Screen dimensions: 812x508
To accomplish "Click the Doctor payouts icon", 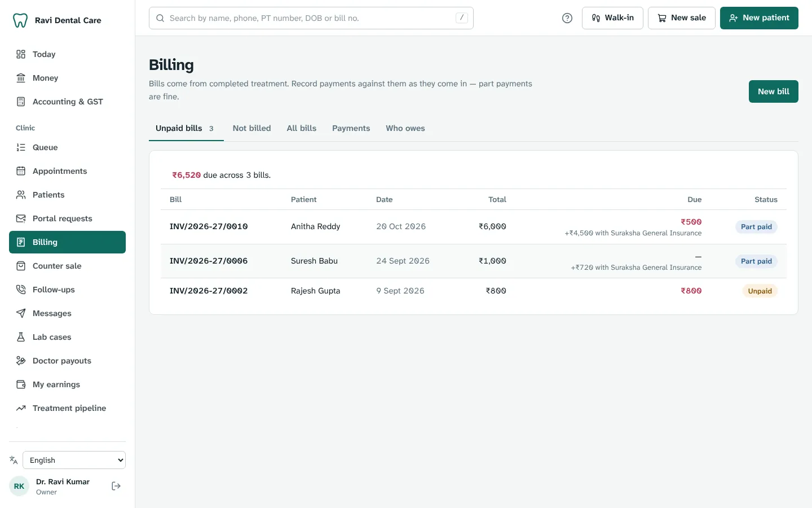I will coord(21,361).
